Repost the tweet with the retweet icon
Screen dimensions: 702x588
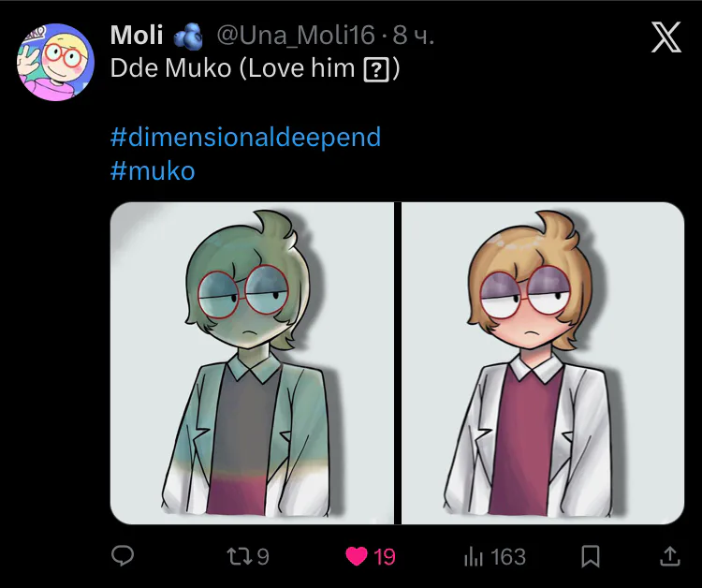pos(238,556)
